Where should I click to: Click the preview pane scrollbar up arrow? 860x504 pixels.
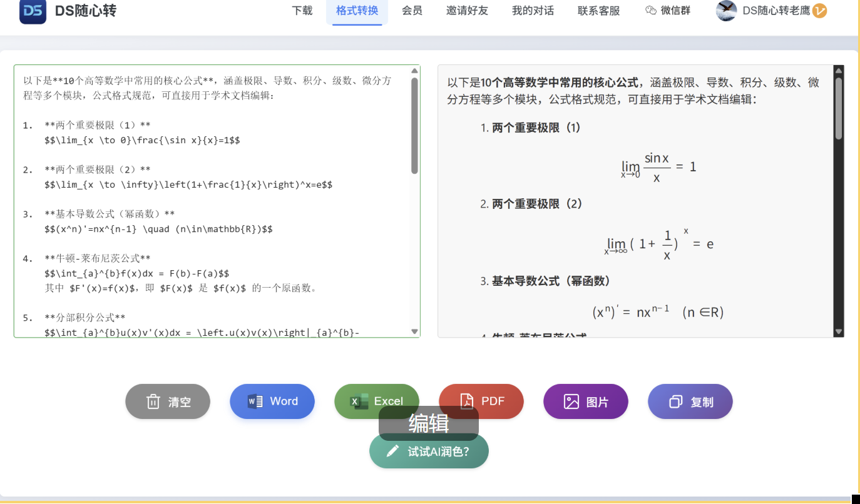[x=839, y=71]
